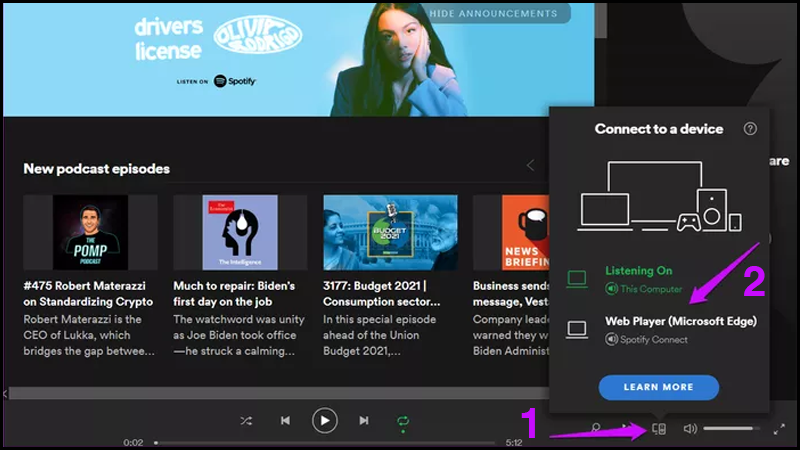Toggle repeat mode
Screen dimensions: 800x450
pyautogui.click(x=403, y=421)
